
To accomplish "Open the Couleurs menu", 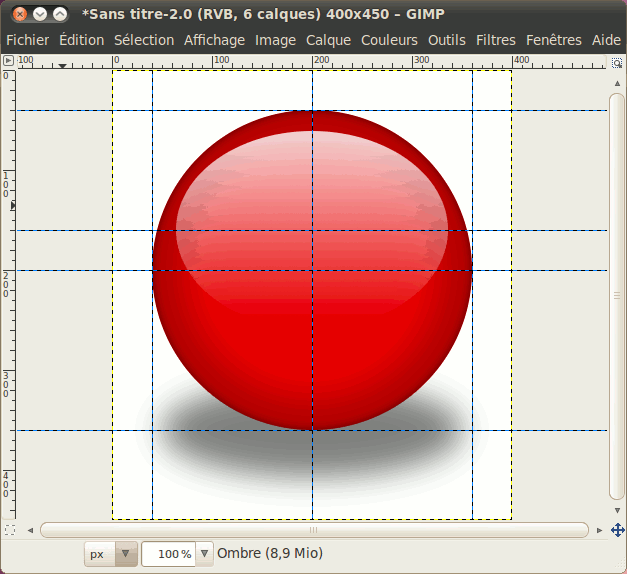I will click(x=390, y=40).
